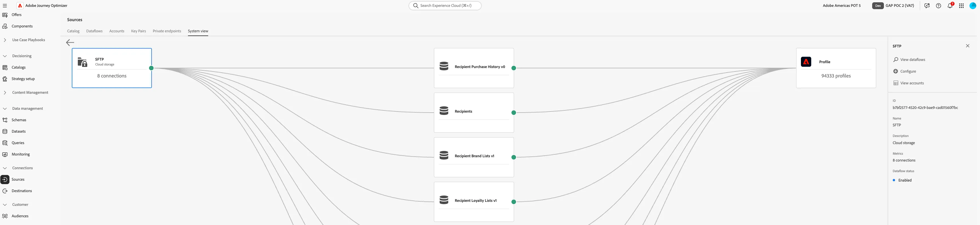The image size is (980, 225).
Task: Open the Dev GAP POC 2 sandbox switcher
Action: (x=894, y=6)
